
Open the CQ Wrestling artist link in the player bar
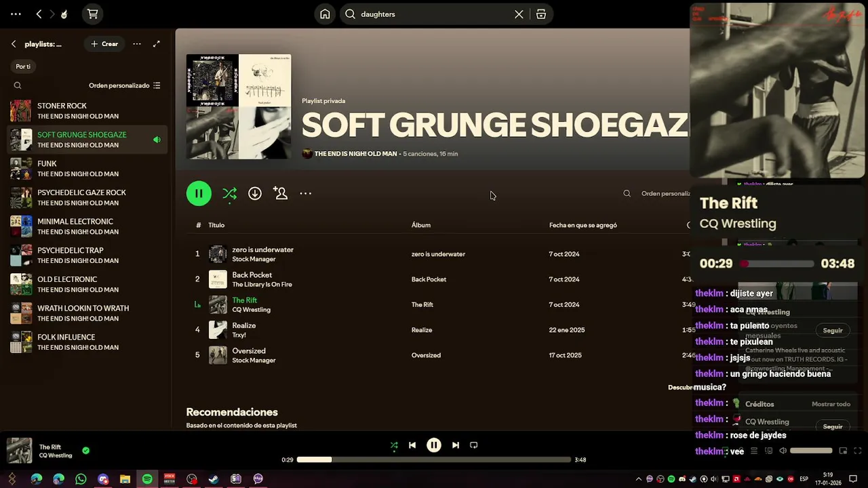[56, 455]
